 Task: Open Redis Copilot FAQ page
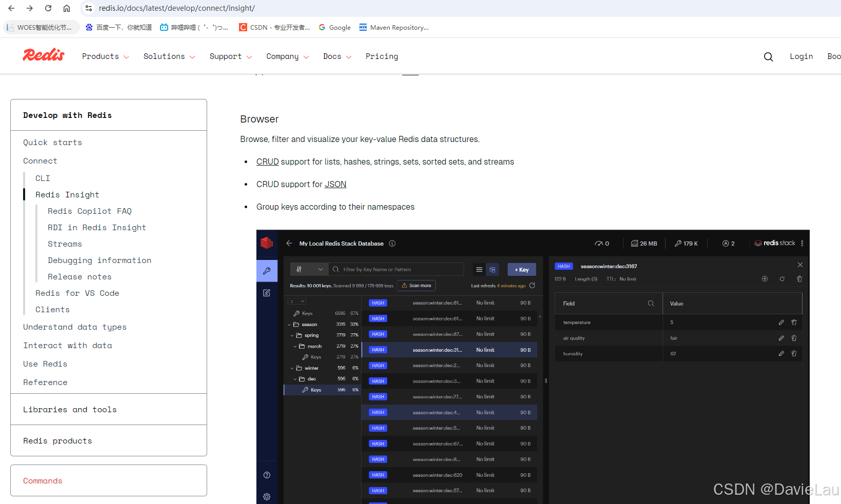point(90,211)
